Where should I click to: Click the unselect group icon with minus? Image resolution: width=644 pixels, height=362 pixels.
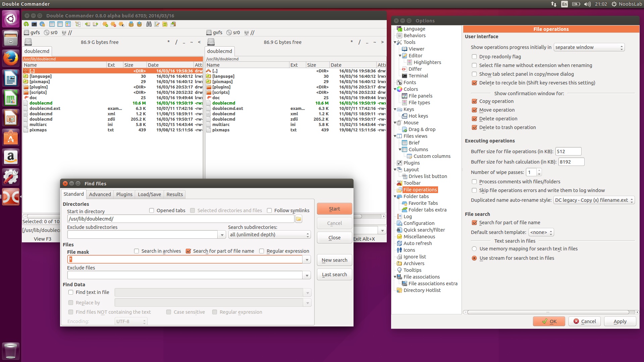pos(113,24)
